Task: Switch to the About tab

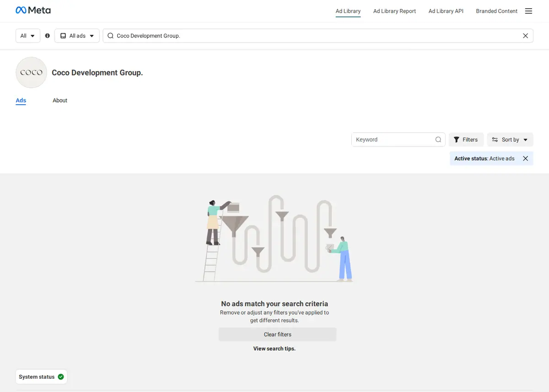Action: coord(60,100)
